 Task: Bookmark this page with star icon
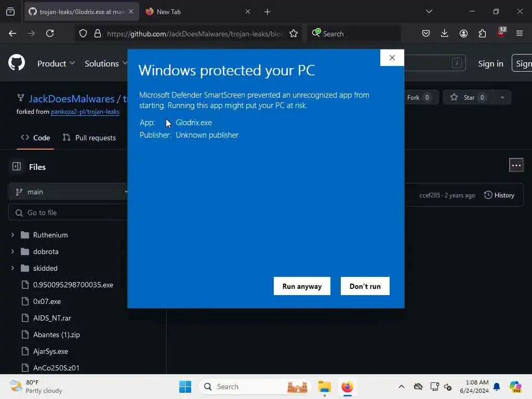pyautogui.click(x=294, y=33)
